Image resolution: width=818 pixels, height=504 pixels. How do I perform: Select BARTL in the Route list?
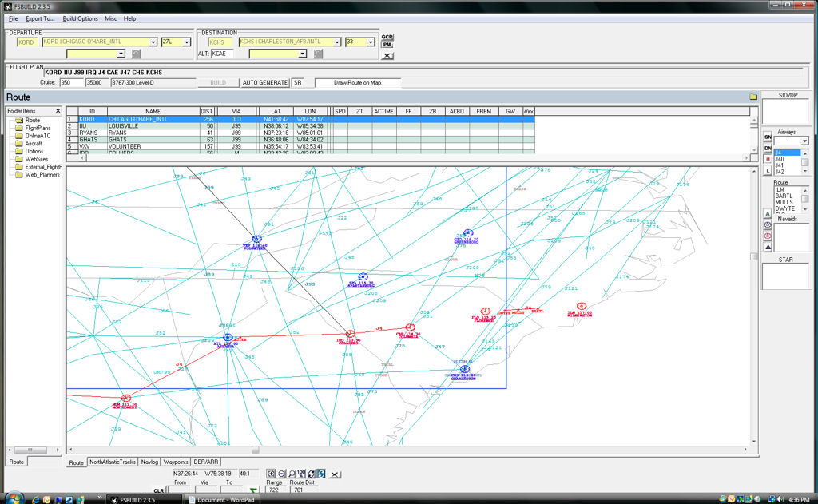click(x=784, y=196)
